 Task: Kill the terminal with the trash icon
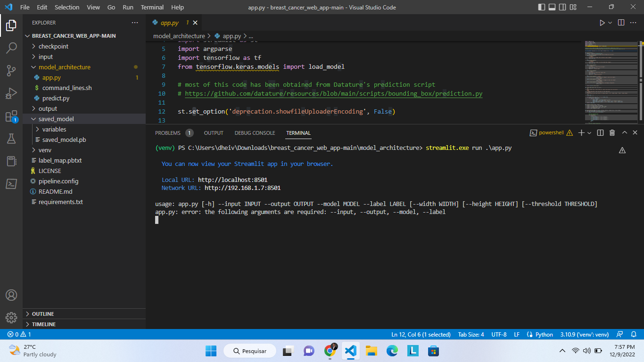612,132
